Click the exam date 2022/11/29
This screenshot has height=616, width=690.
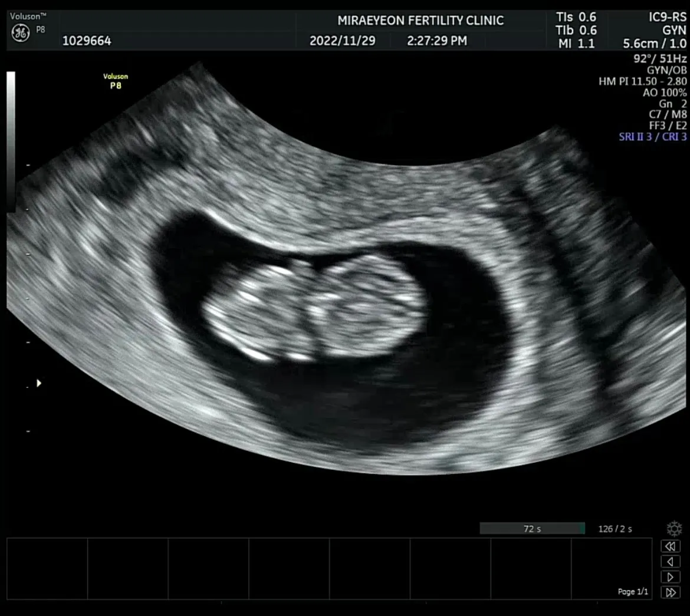[343, 41]
